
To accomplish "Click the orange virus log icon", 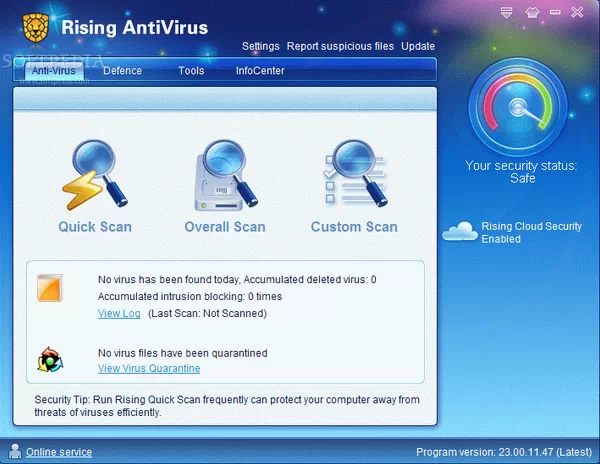I will 50,288.
